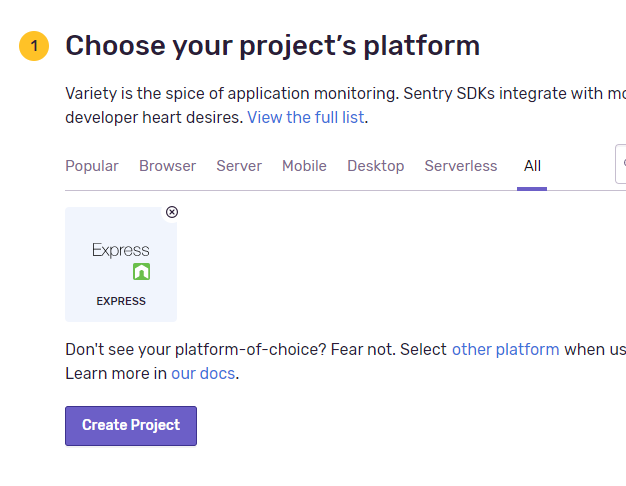Click the other platform link

click(505, 349)
